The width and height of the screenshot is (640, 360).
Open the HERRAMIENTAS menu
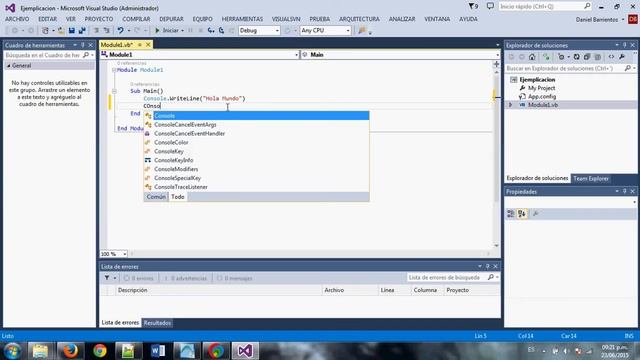[242, 19]
